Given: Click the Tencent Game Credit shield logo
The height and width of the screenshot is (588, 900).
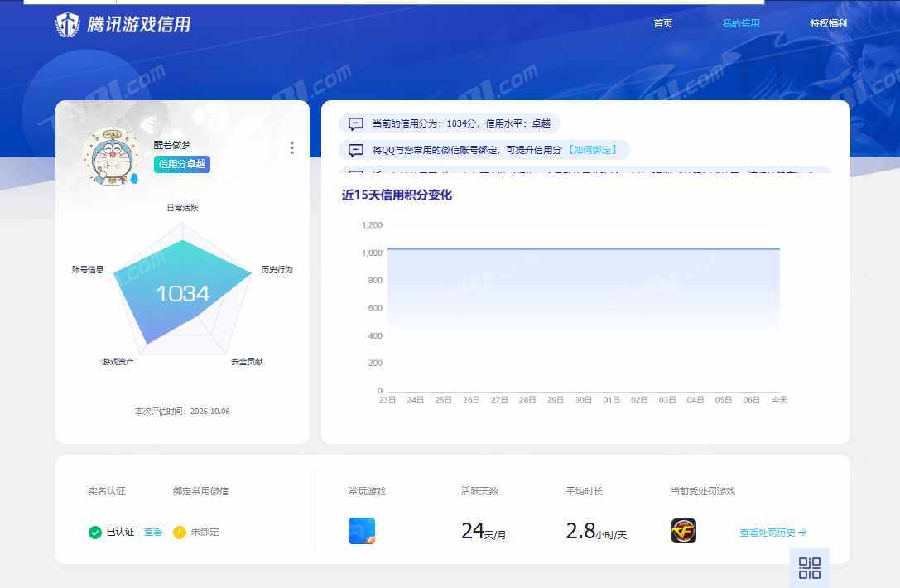Looking at the screenshot, I should [68, 24].
